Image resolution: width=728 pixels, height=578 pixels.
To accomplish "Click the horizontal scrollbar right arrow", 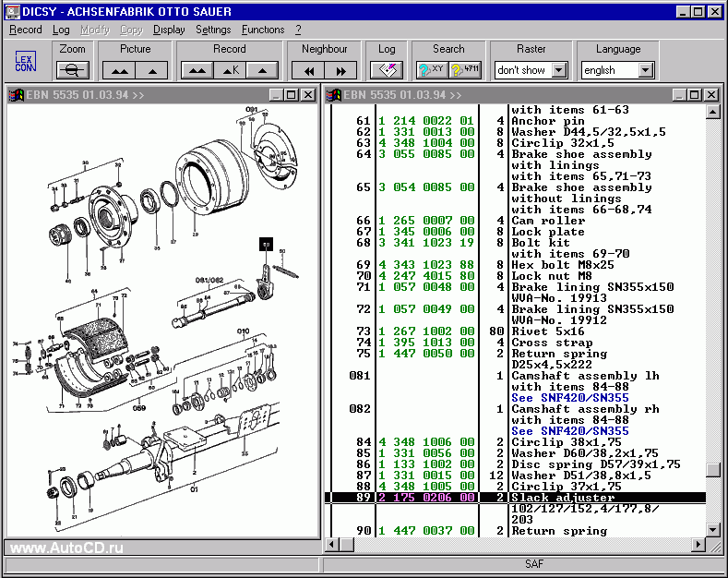I will point(698,544).
